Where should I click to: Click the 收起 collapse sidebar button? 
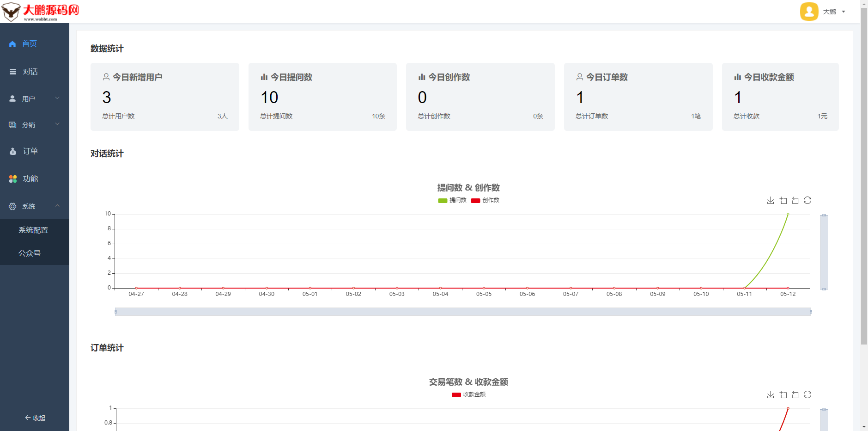tap(34, 418)
